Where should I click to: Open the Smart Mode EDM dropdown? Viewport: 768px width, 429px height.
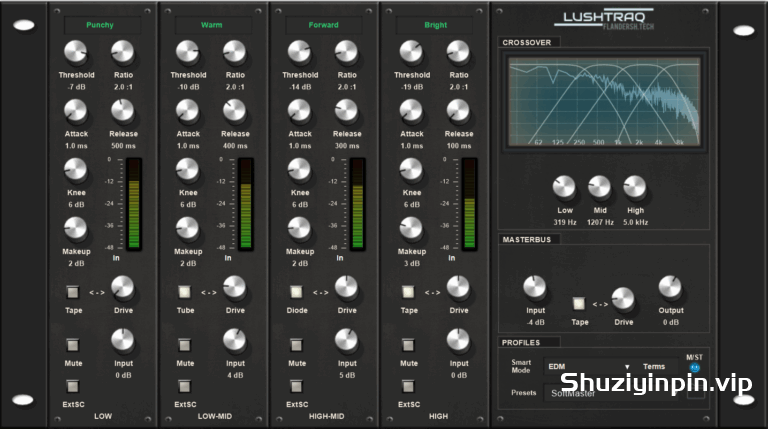590,366
